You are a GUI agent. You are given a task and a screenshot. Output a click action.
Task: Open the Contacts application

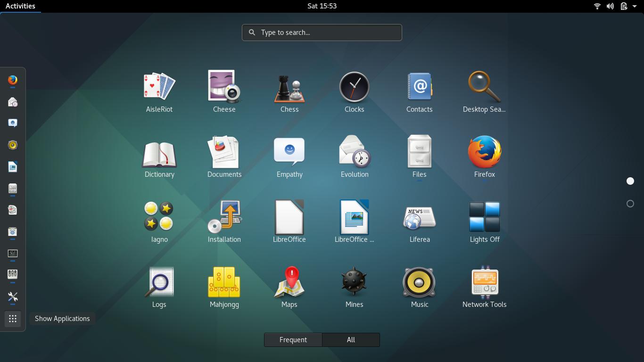(x=420, y=91)
